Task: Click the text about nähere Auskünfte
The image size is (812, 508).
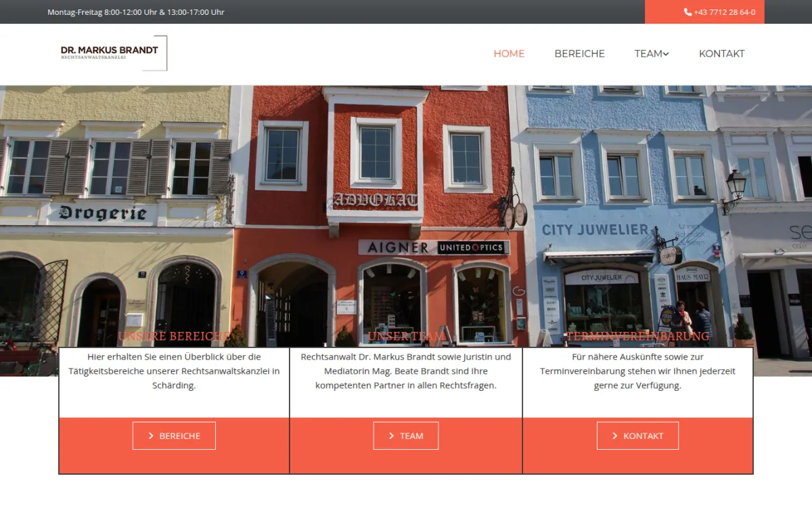Action: [637, 371]
